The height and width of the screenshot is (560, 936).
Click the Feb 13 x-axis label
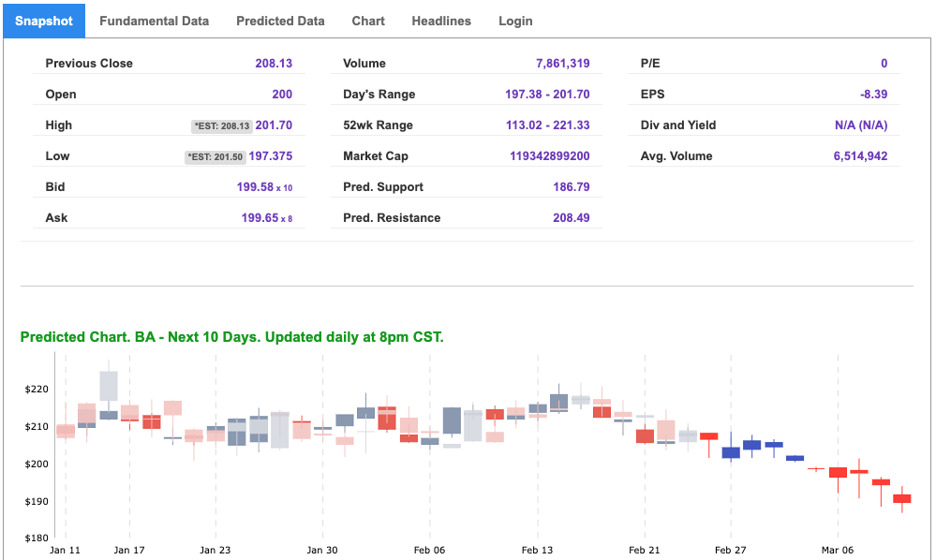(x=537, y=550)
